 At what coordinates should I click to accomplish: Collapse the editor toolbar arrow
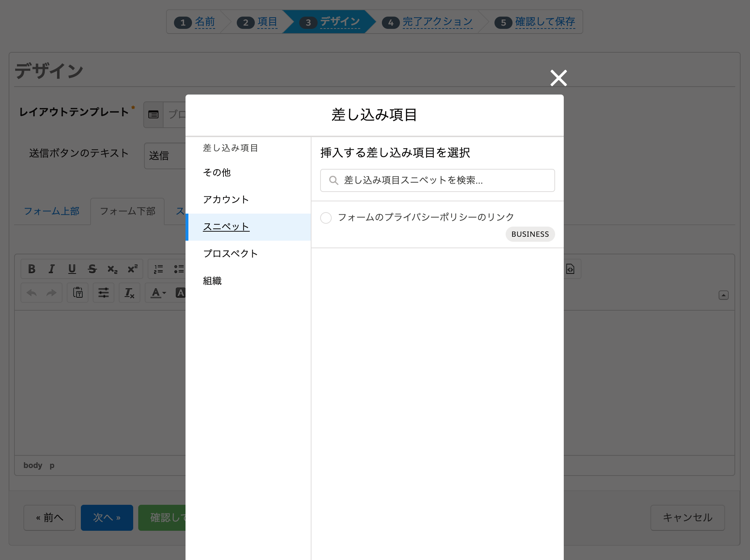point(723,295)
